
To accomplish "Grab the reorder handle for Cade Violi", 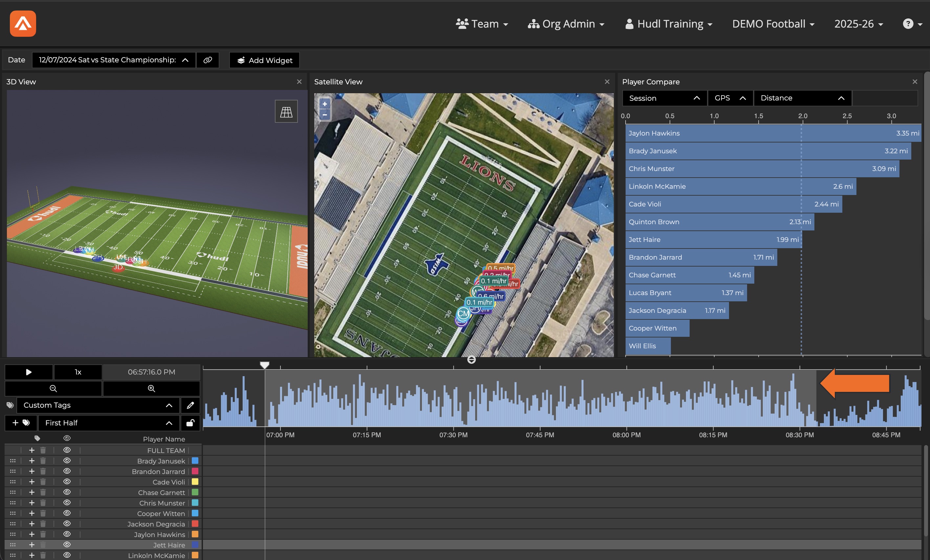I will 13,482.
